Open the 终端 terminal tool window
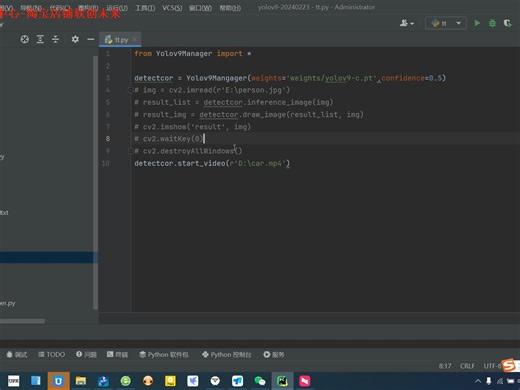The image size is (520, 390). coord(117,354)
